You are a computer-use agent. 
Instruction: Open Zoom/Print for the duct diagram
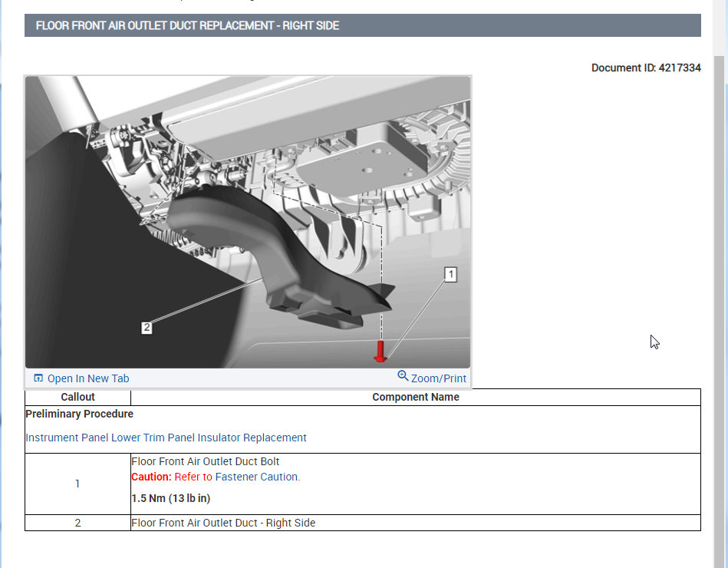432,378
